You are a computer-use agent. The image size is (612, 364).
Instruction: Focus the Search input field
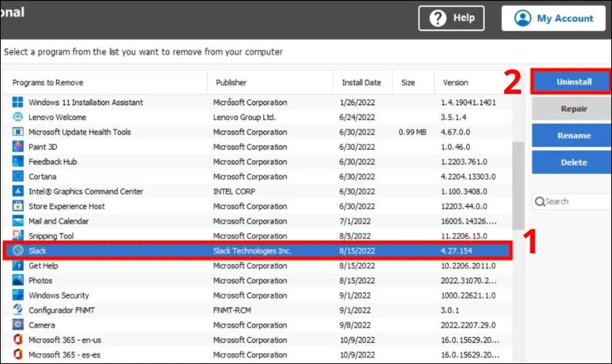[572, 202]
